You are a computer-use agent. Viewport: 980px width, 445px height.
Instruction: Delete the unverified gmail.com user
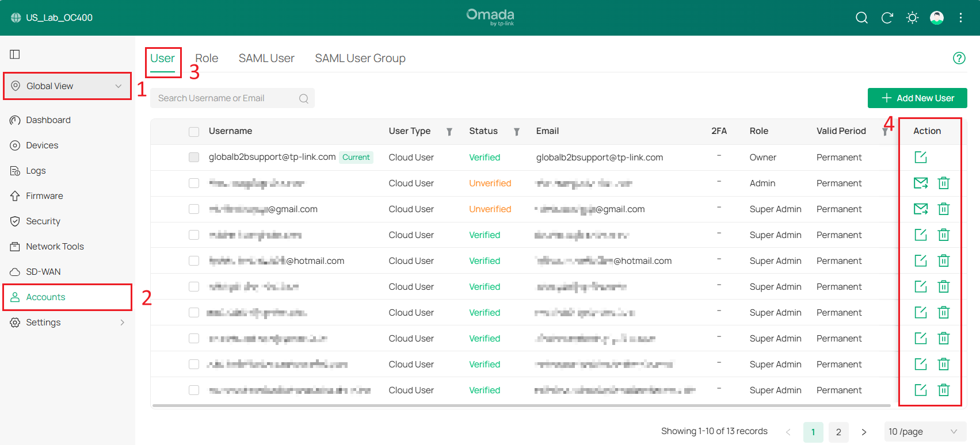click(944, 209)
